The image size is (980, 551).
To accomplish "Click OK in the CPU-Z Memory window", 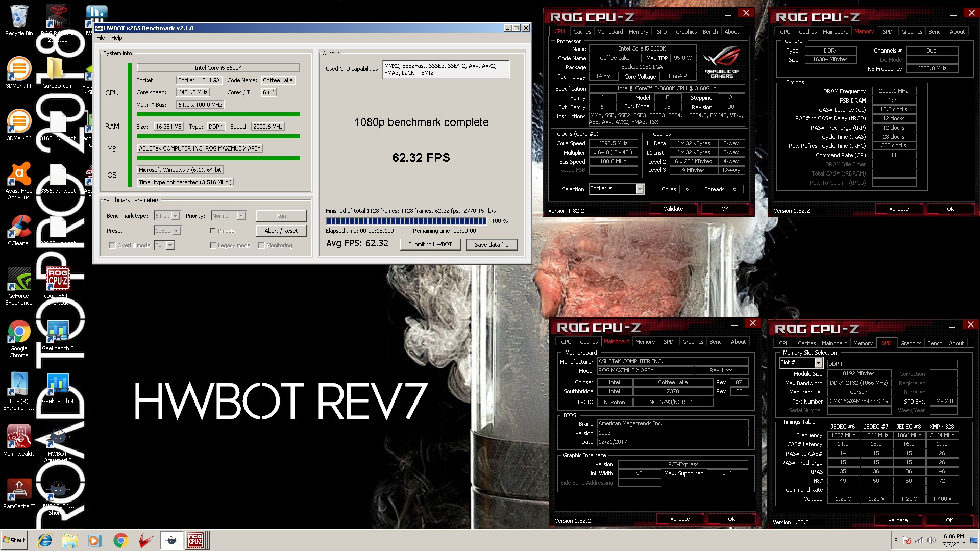I will (x=950, y=209).
